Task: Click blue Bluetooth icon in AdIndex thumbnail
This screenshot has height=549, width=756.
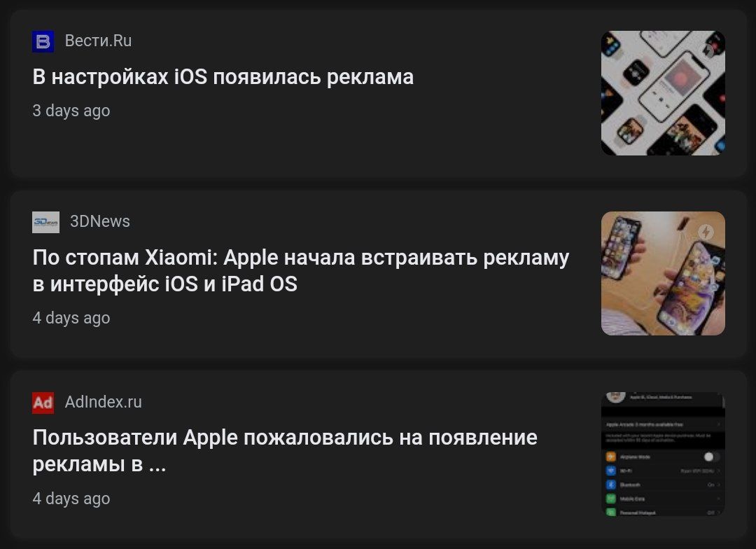Action: [611, 485]
